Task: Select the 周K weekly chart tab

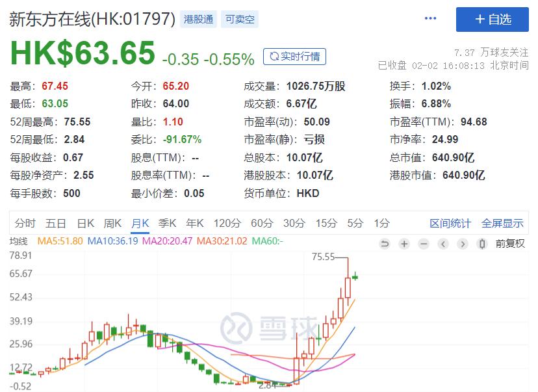Action: pyautogui.click(x=112, y=222)
